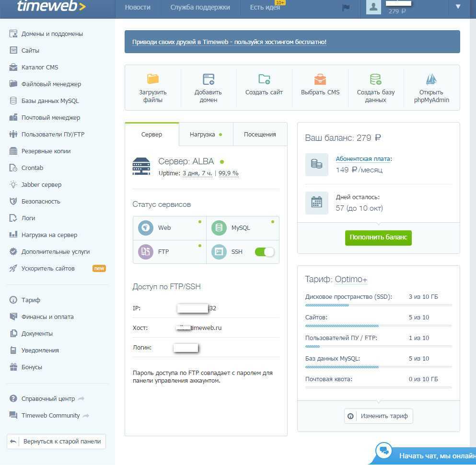Open Финансы и оплата in sidebar

(x=42, y=317)
